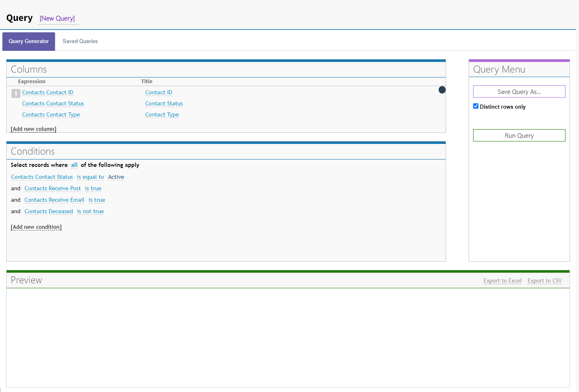The height and width of the screenshot is (392, 579).
Task: Add new condition link
Action: click(x=36, y=227)
